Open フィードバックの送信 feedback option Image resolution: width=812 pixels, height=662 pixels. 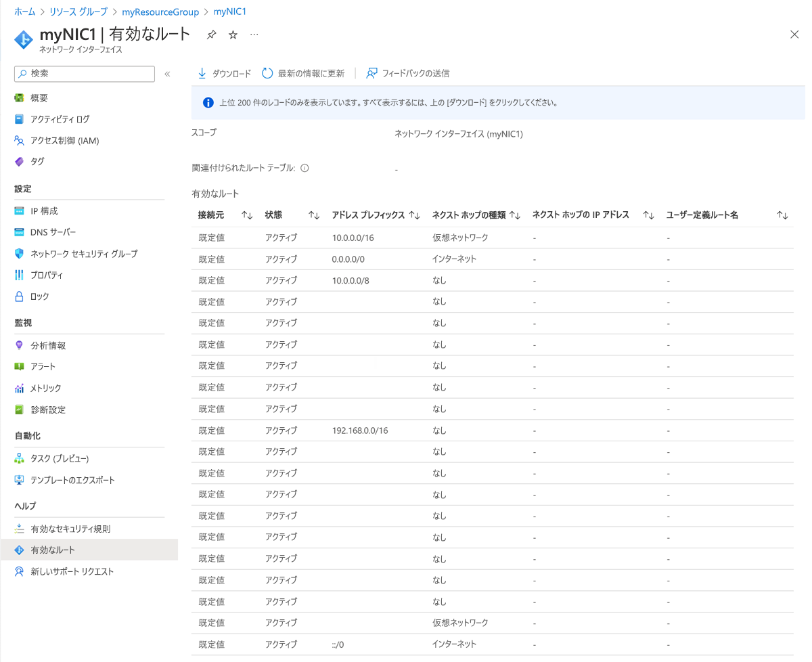pos(407,73)
